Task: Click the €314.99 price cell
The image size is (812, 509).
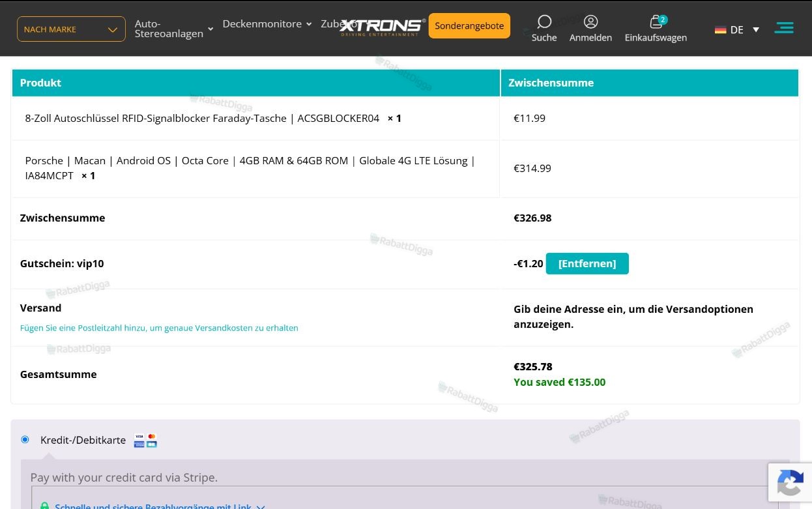Action: pos(532,168)
